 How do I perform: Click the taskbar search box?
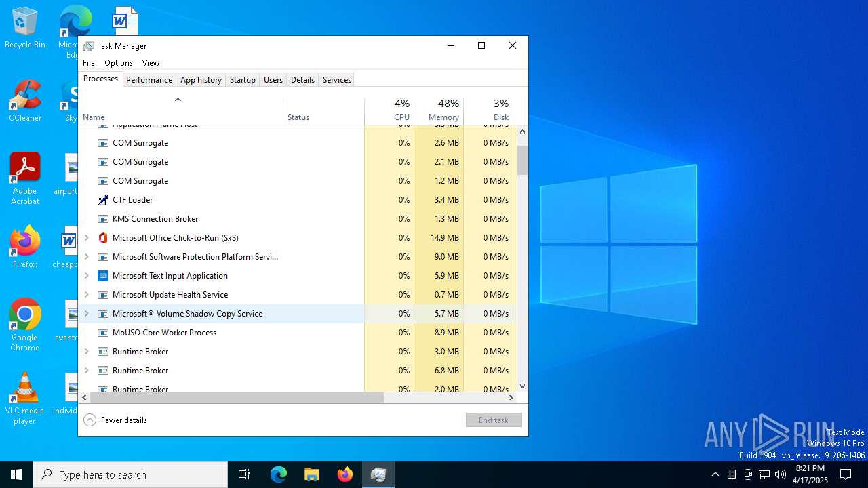pyautogui.click(x=130, y=474)
